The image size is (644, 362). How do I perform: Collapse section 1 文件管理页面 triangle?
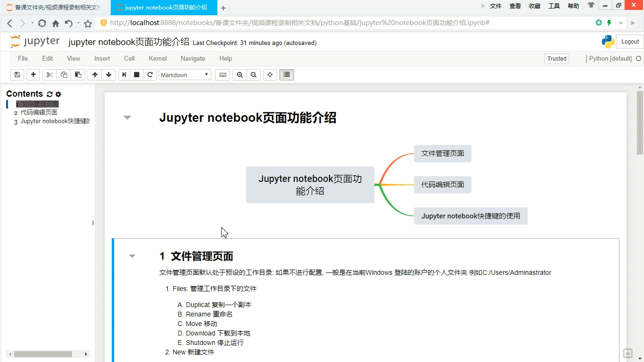(x=132, y=256)
